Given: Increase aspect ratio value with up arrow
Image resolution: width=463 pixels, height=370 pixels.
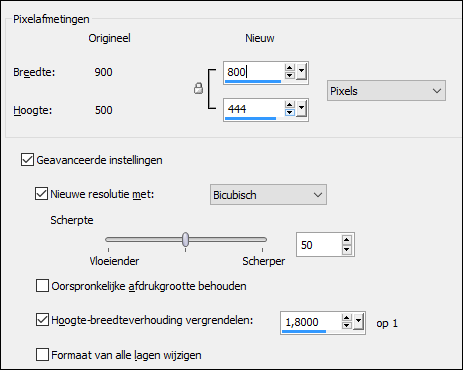Looking at the screenshot, I should pos(347,318).
